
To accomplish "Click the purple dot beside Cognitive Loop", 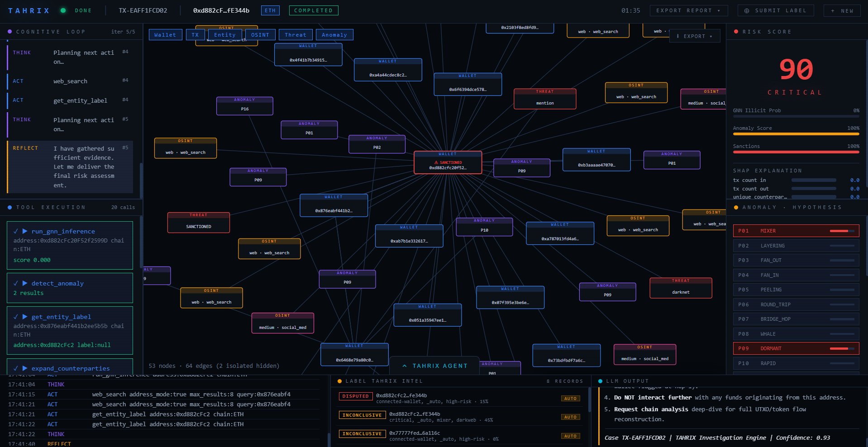I will [10, 32].
